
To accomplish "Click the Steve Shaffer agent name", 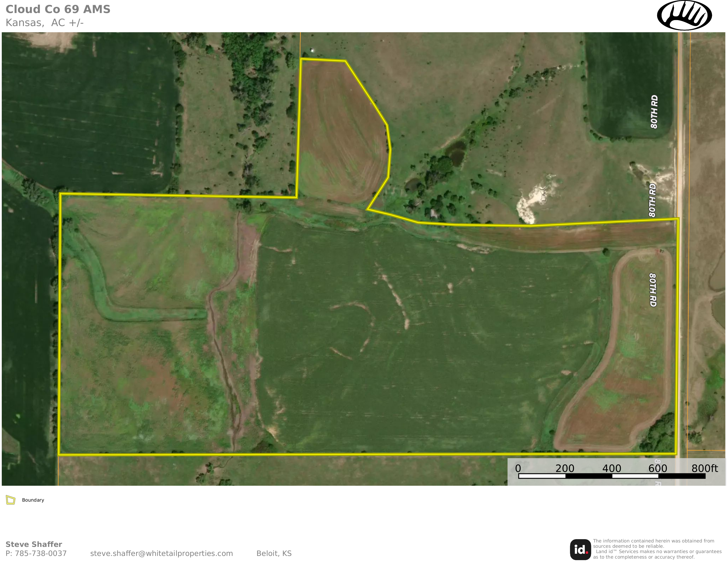I will [34, 544].
